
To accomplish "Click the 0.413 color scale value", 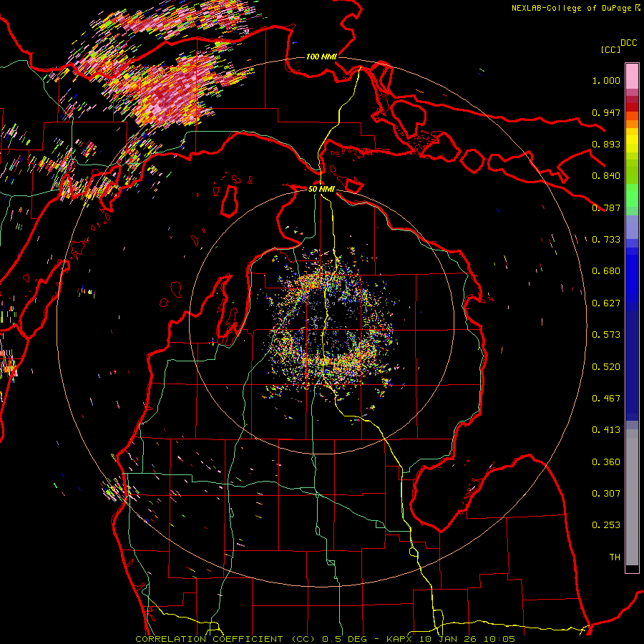I will click(x=606, y=430).
